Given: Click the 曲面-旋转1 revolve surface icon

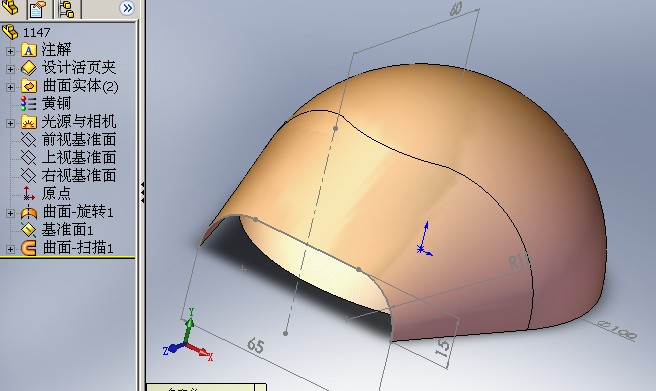Looking at the screenshot, I should [28, 212].
